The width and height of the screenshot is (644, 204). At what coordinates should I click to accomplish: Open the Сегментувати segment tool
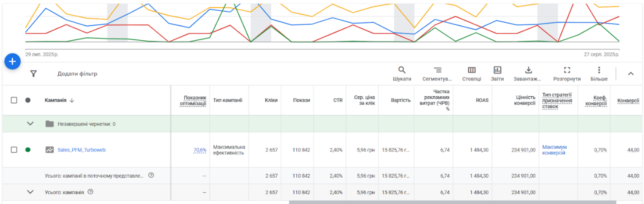tap(437, 73)
